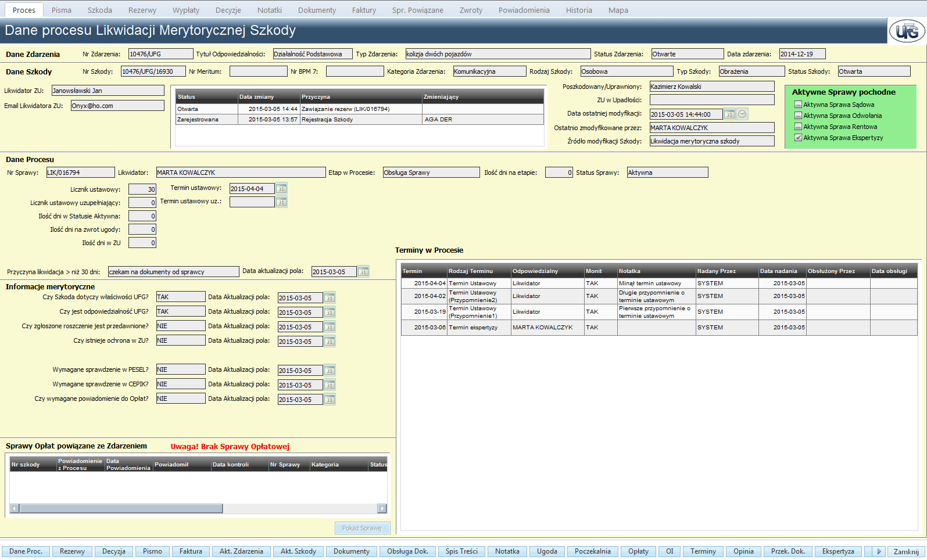Click bottom Rezerwy button
The height and width of the screenshot is (560, 927).
click(x=72, y=551)
